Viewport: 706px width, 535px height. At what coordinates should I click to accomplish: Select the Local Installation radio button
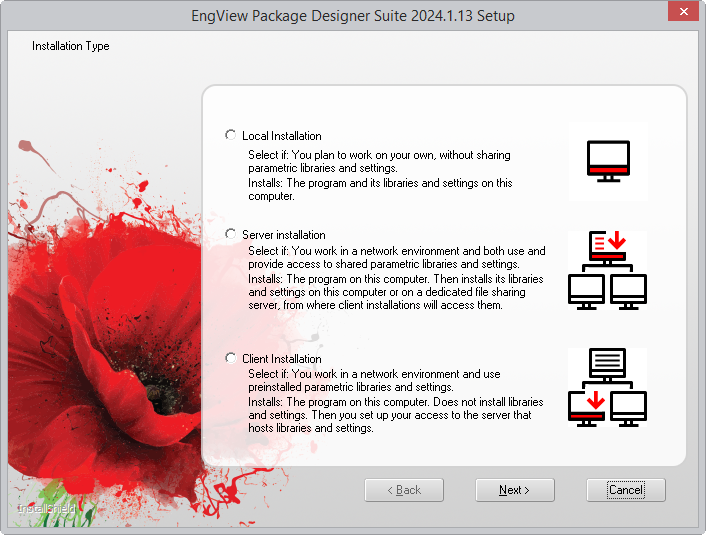(231, 135)
